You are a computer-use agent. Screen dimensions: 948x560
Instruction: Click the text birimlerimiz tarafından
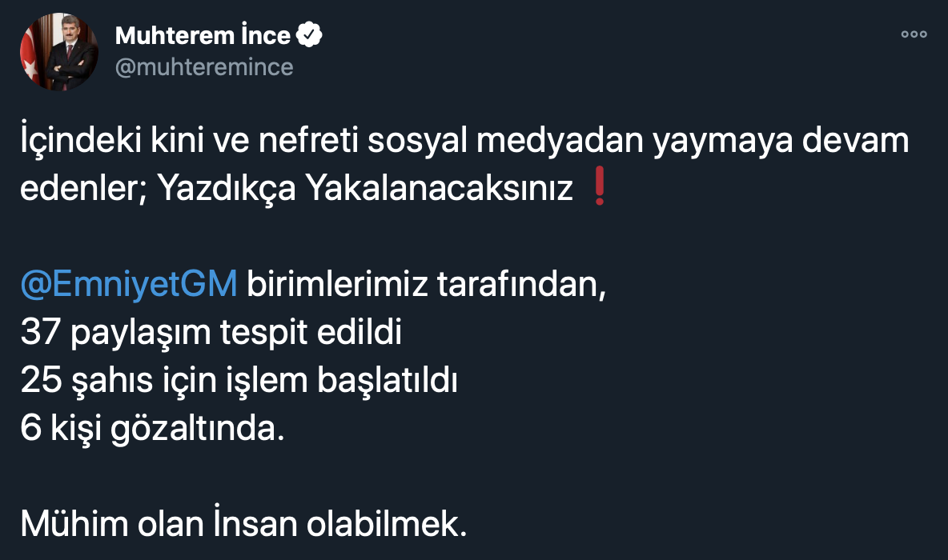coord(425,284)
